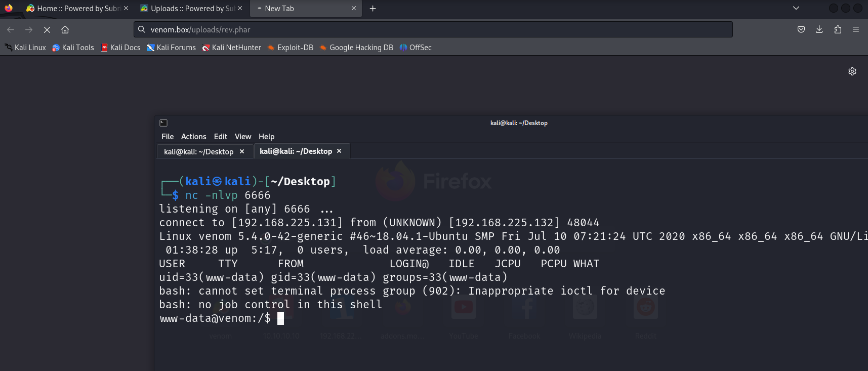Select the New Tab browser tab
This screenshot has width=868, height=371.
[305, 9]
